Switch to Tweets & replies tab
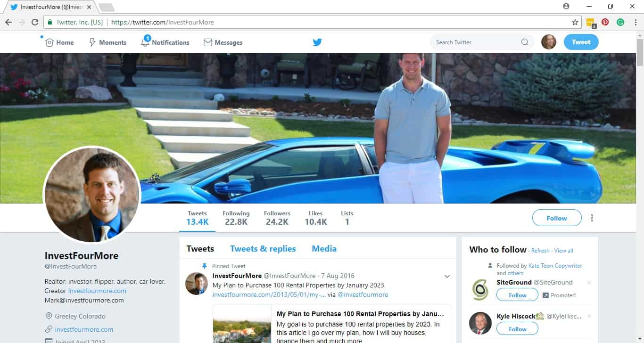Viewport: 644px width, 343px height. pos(263,249)
